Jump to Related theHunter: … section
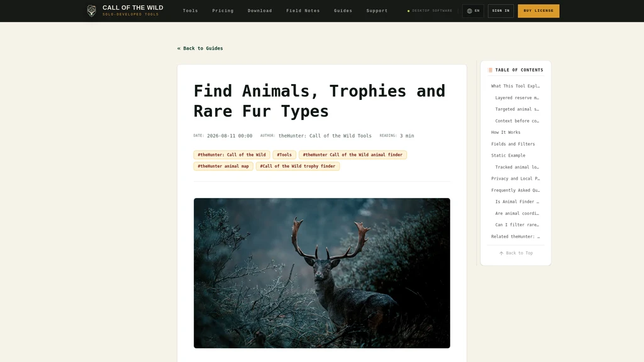Screen dimensions: 644x362 coord(516,236)
